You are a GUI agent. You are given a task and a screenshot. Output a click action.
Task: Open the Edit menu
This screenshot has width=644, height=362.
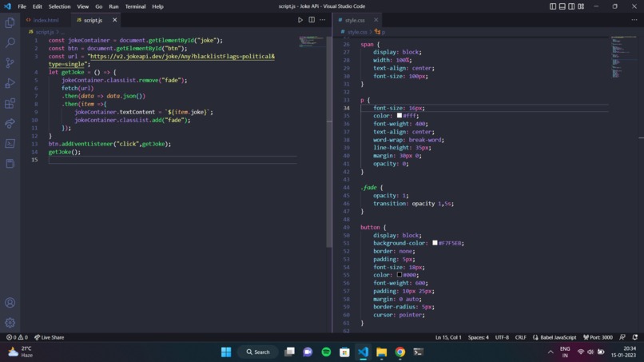click(38, 6)
